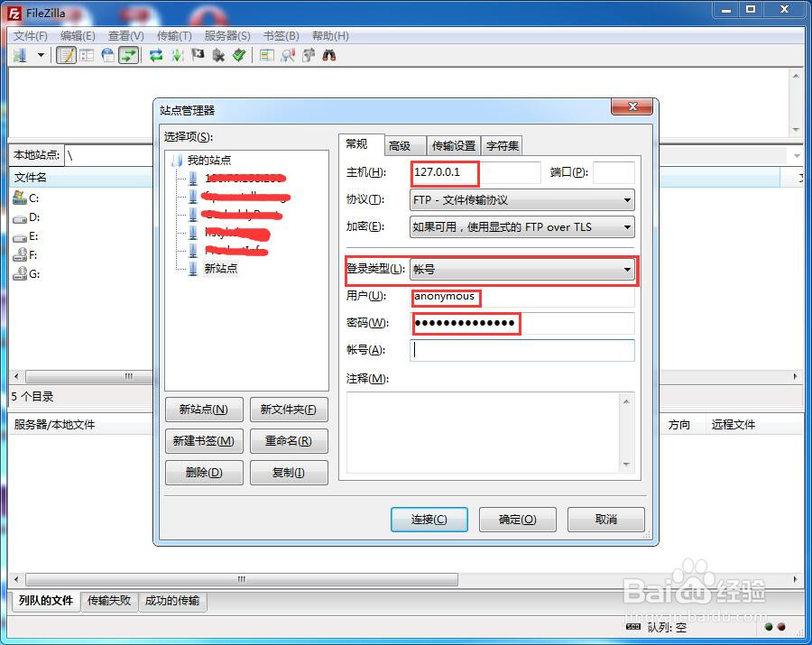Click the refresh file lists icon
Viewport: 812px width, 645px height.
coord(156,55)
